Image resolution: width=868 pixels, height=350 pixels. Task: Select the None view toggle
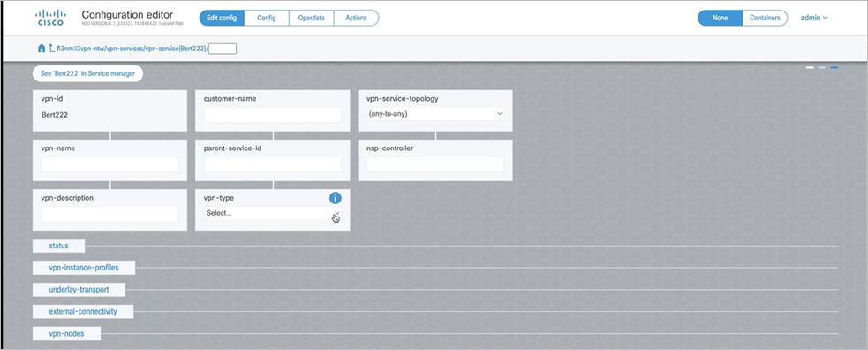pyautogui.click(x=721, y=18)
